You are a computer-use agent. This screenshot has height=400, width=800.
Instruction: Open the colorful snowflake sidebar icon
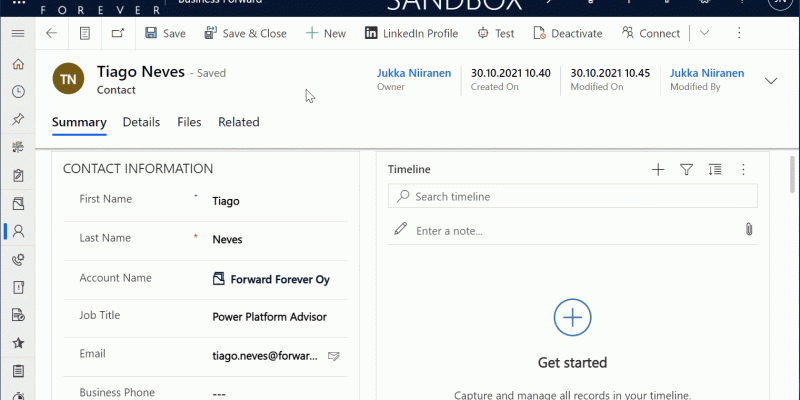click(18, 148)
